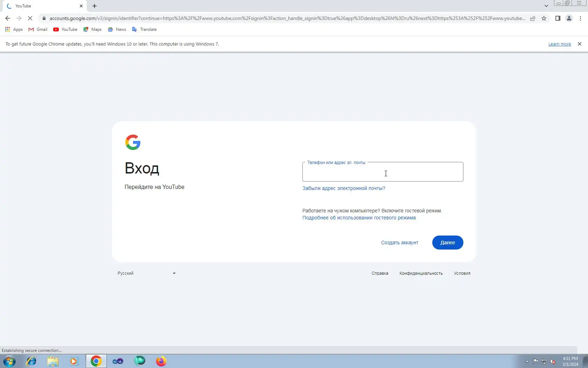Open the Windows Start menu

tap(9, 361)
